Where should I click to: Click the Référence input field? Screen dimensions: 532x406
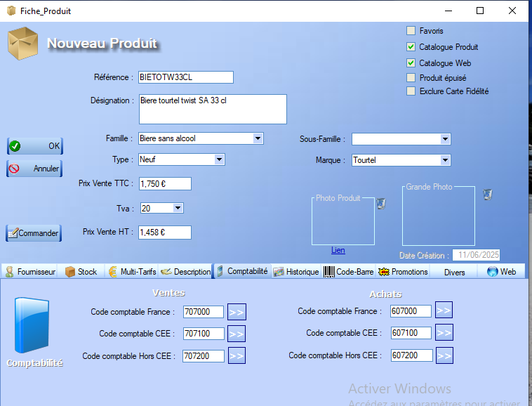(185, 77)
